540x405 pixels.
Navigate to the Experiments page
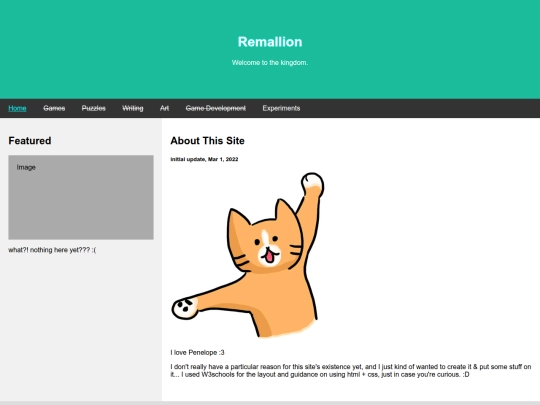(x=281, y=108)
